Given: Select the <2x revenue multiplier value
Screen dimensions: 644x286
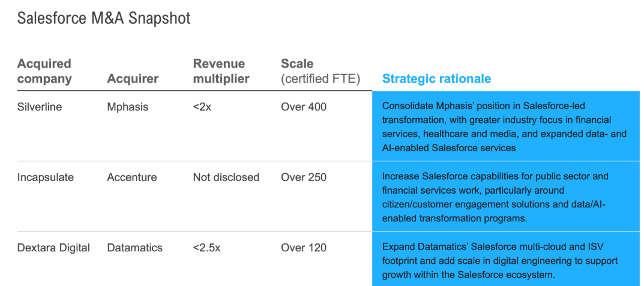Looking at the screenshot, I should click(202, 107).
